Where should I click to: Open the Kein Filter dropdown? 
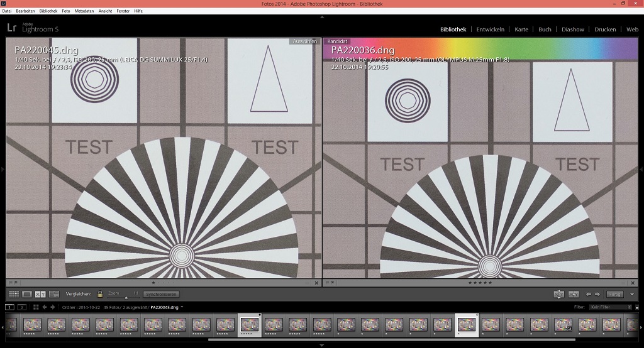pyautogui.click(x=609, y=307)
